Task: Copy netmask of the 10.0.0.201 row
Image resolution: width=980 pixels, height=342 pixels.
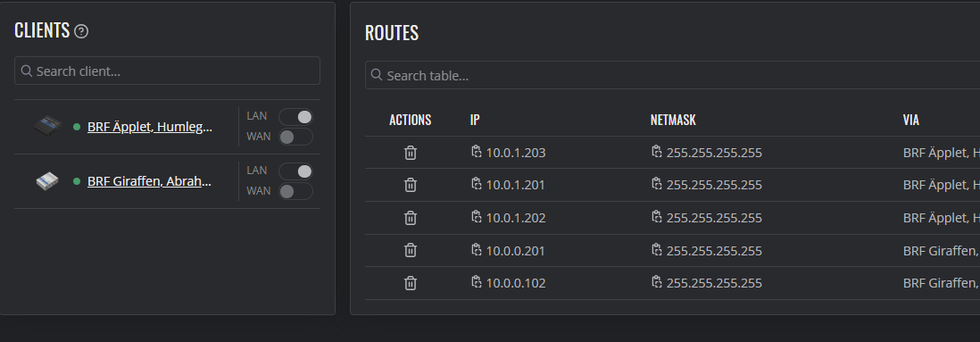Action: 656,249
